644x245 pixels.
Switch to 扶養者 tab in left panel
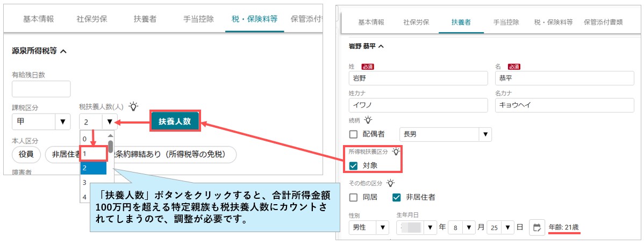tap(145, 19)
